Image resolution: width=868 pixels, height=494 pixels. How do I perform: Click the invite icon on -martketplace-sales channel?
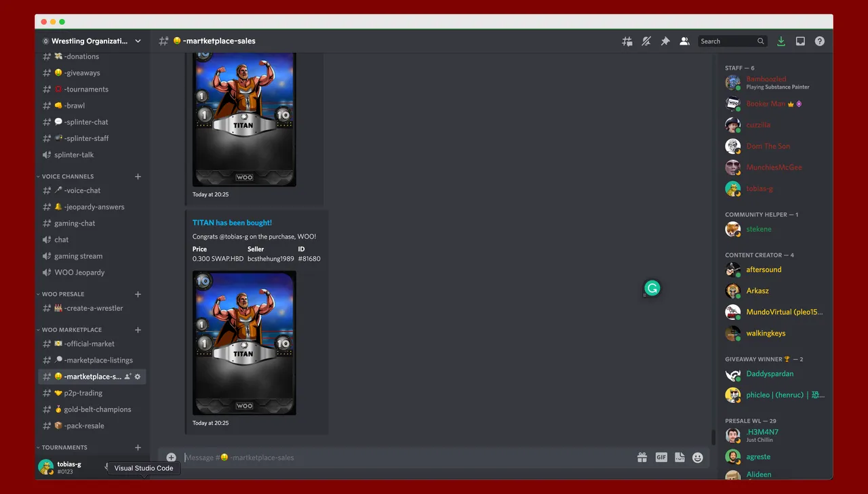click(x=127, y=377)
